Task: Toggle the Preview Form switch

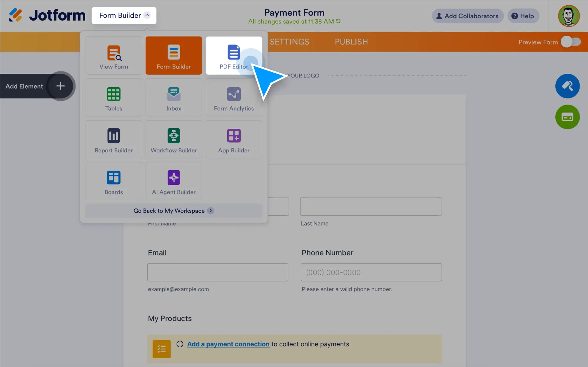Action: pyautogui.click(x=571, y=42)
